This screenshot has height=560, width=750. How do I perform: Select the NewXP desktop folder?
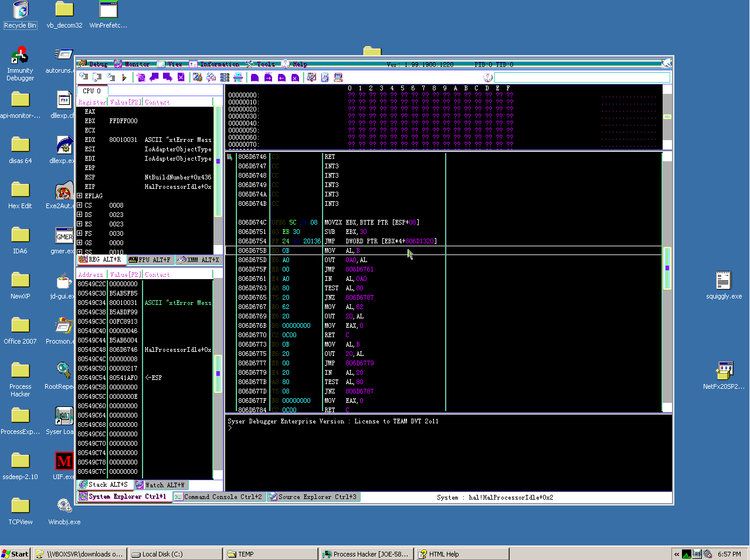21,286
